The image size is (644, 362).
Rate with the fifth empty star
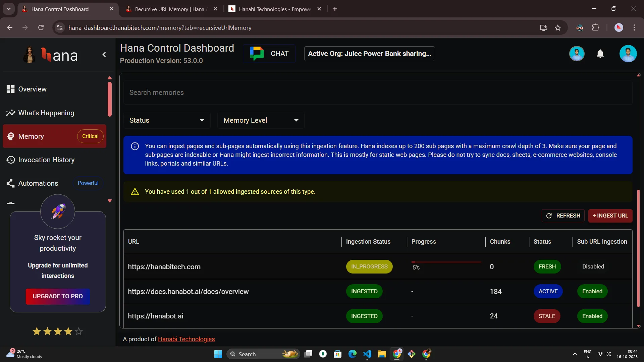[79, 331]
